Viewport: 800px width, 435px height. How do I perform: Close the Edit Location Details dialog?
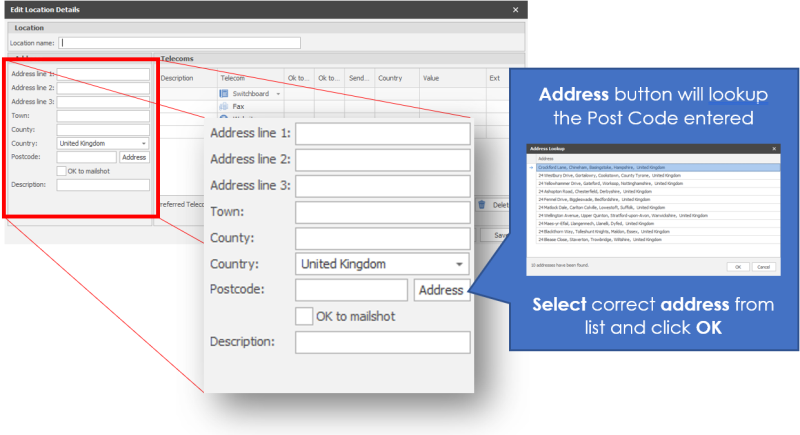pos(515,9)
